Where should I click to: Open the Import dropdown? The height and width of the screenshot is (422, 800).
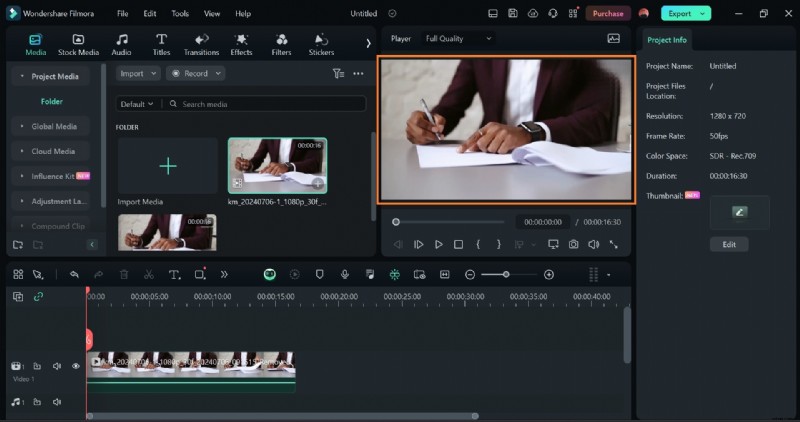tap(138, 73)
